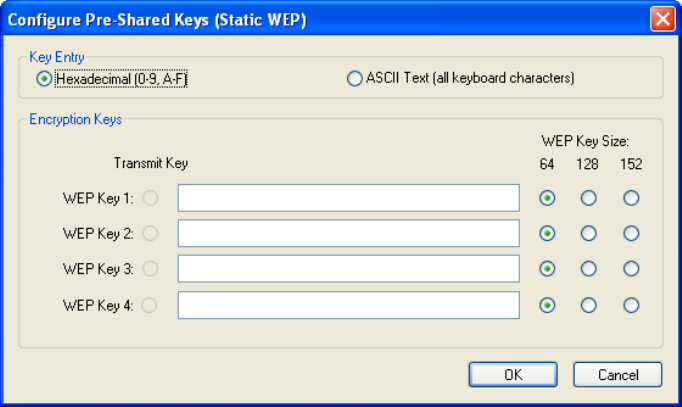Choose 152-bit size for WEP Key 4
The width and height of the screenshot is (682, 407).
[x=631, y=305]
